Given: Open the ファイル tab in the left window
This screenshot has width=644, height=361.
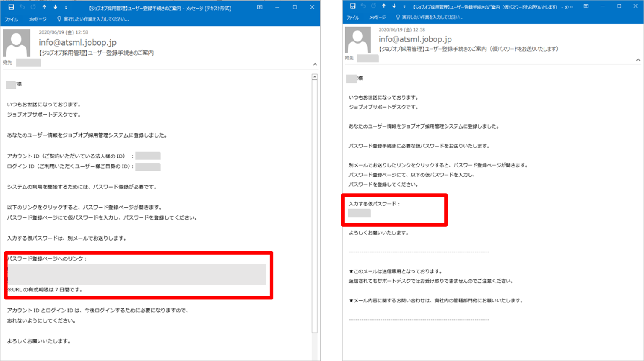Looking at the screenshot, I should tap(11, 19).
